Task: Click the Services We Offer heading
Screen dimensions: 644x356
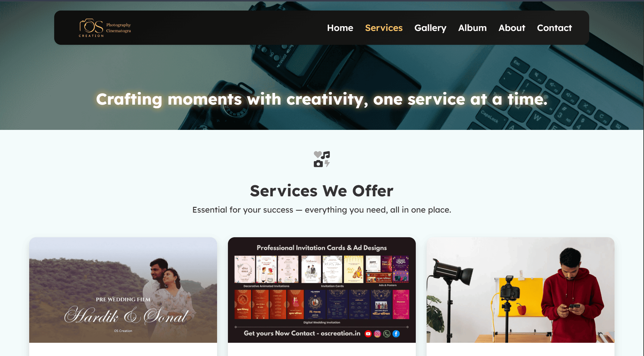Action: pos(322,191)
